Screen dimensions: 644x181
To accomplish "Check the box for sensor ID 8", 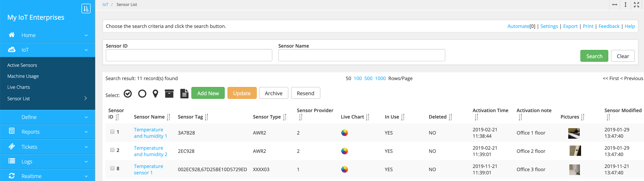I will click(112, 168).
